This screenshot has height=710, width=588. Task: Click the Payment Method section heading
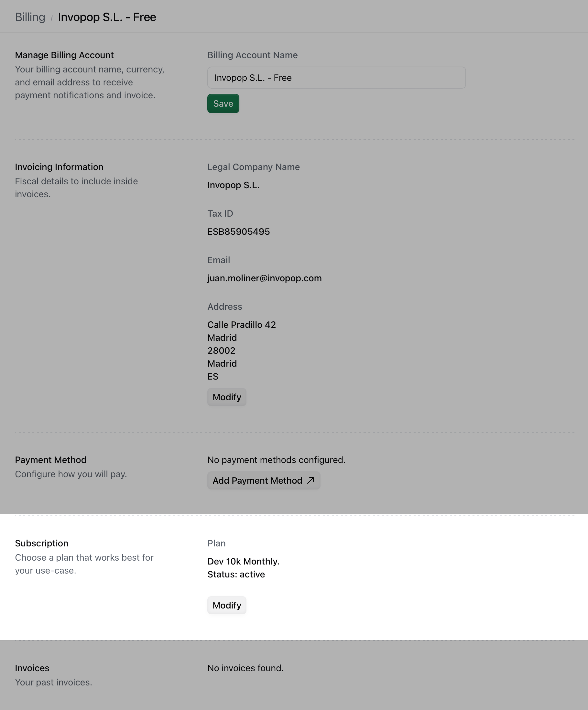click(51, 460)
